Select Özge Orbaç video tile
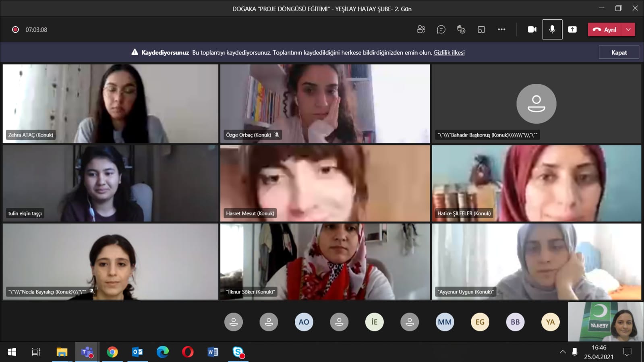The image size is (644, 362). click(325, 103)
